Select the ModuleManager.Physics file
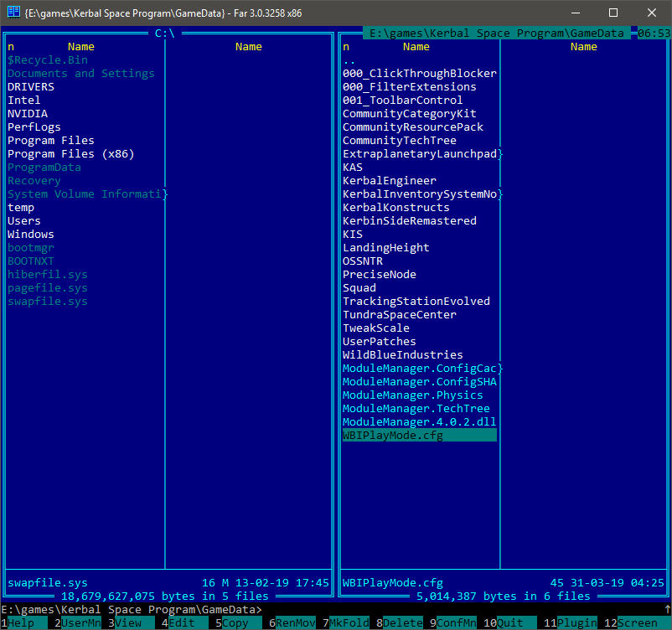Screen dimensions: 672x630 [413, 395]
